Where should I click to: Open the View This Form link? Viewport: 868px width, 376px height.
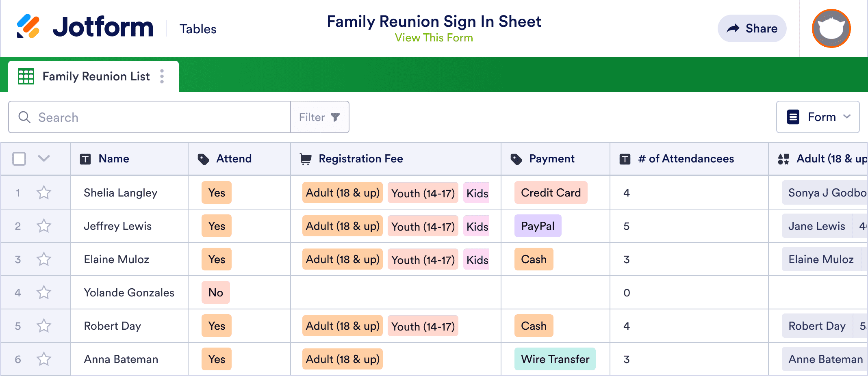pyautogui.click(x=434, y=38)
